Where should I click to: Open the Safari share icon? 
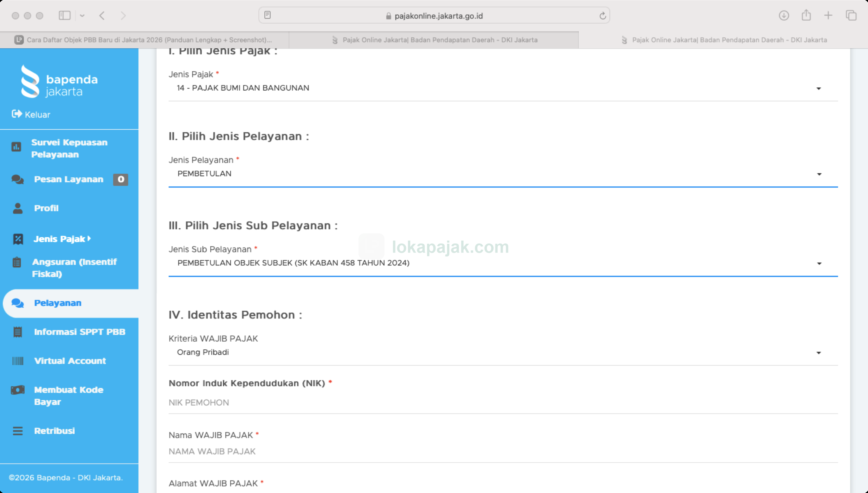tap(806, 15)
